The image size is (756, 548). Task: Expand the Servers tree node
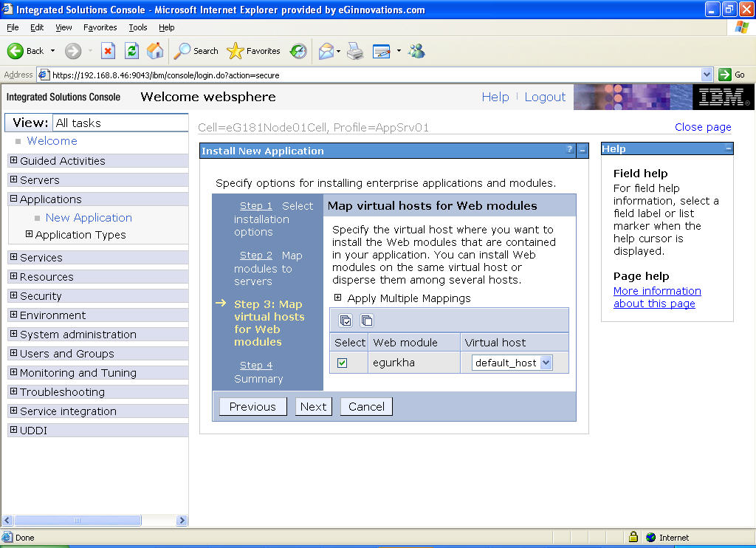point(13,179)
